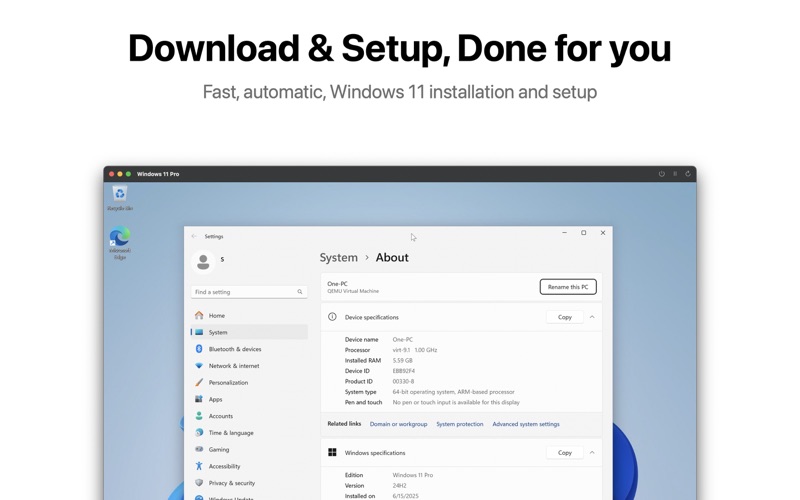Image resolution: width=800 pixels, height=500 pixels.
Task: Click the Gaming controller icon
Action: (199, 449)
